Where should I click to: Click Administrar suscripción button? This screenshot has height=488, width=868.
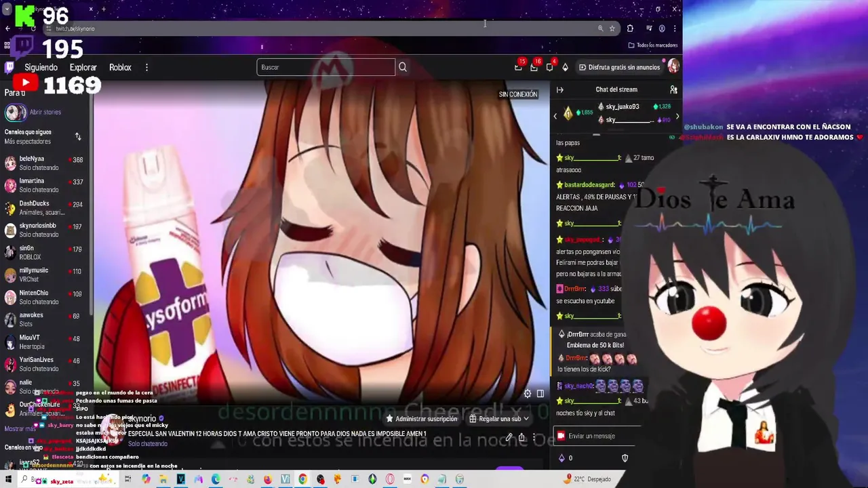tap(421, 419)
